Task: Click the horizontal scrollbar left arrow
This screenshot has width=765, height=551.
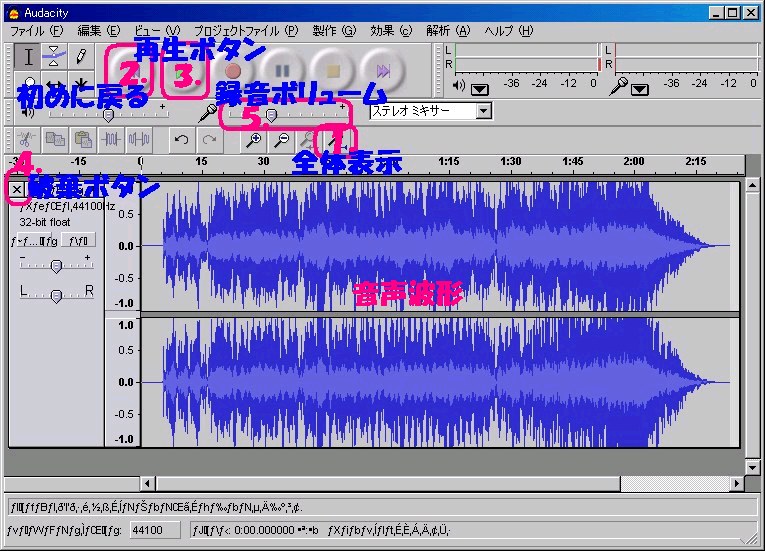Action: tap(148, 484)
